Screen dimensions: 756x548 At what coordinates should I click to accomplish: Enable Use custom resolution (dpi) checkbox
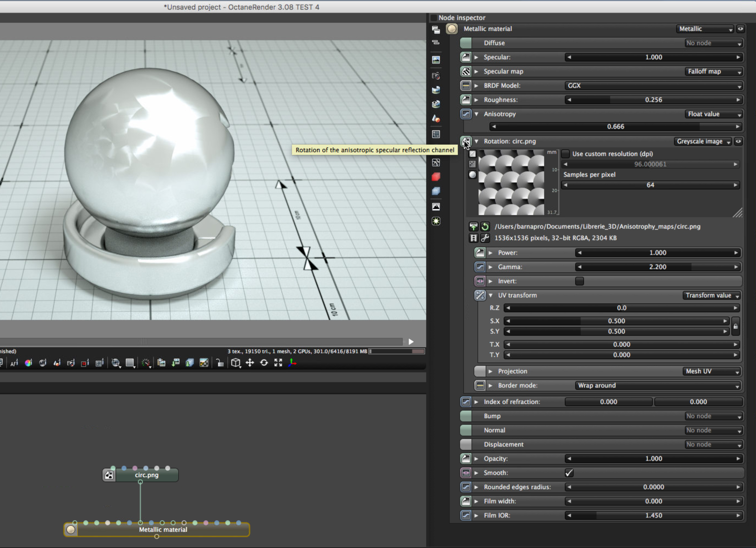565,154
